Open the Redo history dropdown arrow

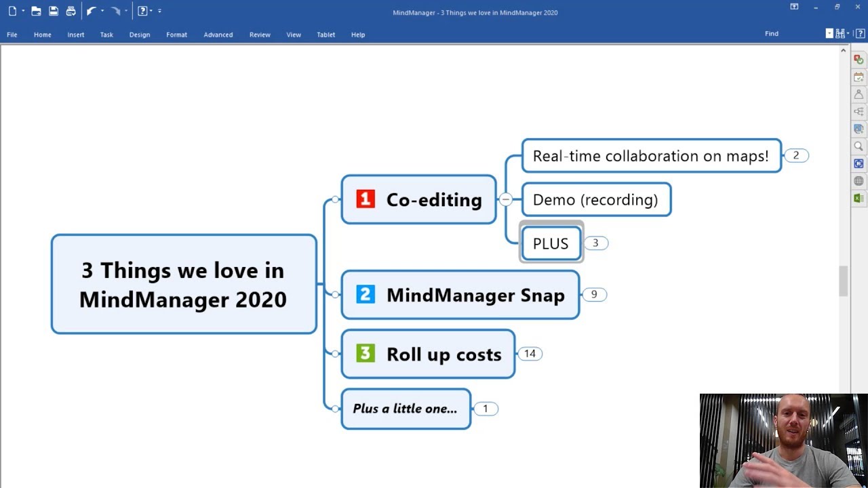coord(126,11)
